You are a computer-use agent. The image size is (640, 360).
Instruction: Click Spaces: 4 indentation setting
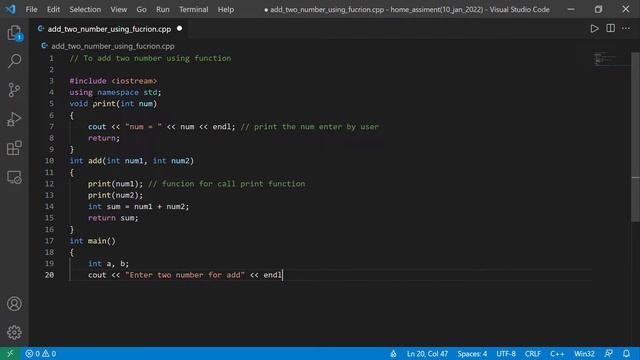(x=472, y=353)
